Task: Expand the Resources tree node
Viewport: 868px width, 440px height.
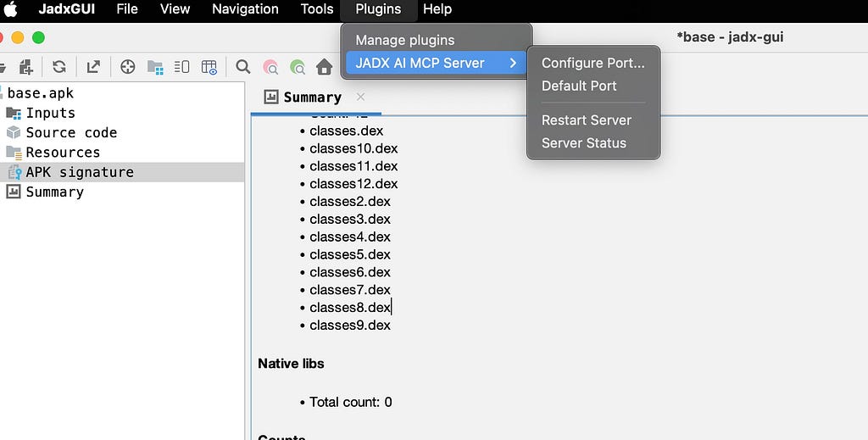Action: 63,153
